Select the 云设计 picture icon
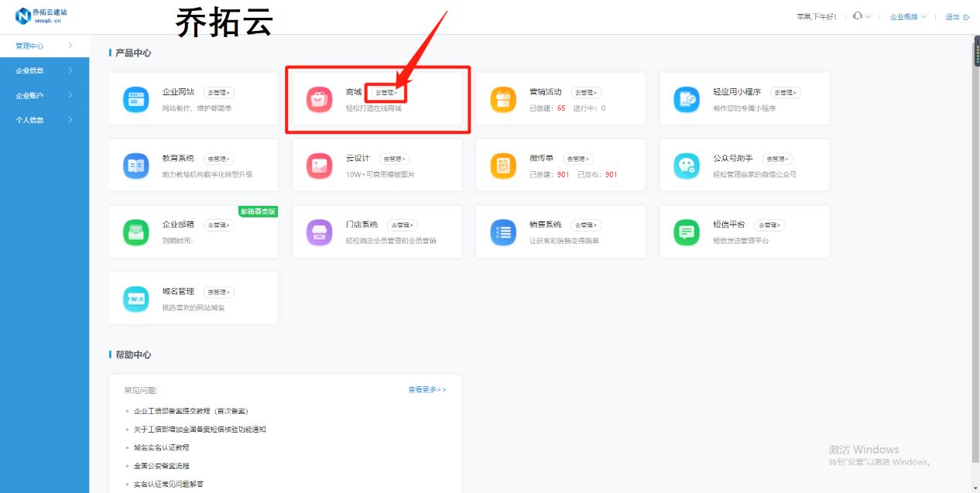This screenshot has width=980, height=493. (319, 165)
